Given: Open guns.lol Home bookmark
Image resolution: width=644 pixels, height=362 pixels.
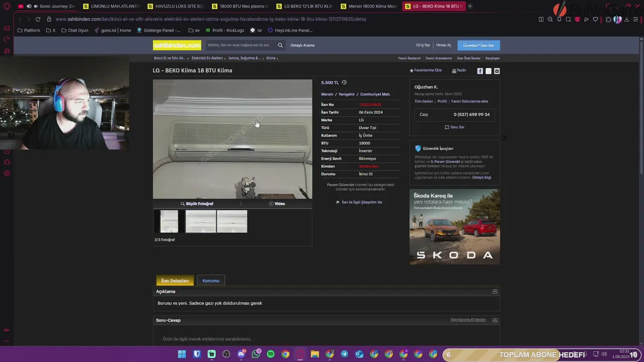Looking at the screenshot, I should (x=112, y=30).
